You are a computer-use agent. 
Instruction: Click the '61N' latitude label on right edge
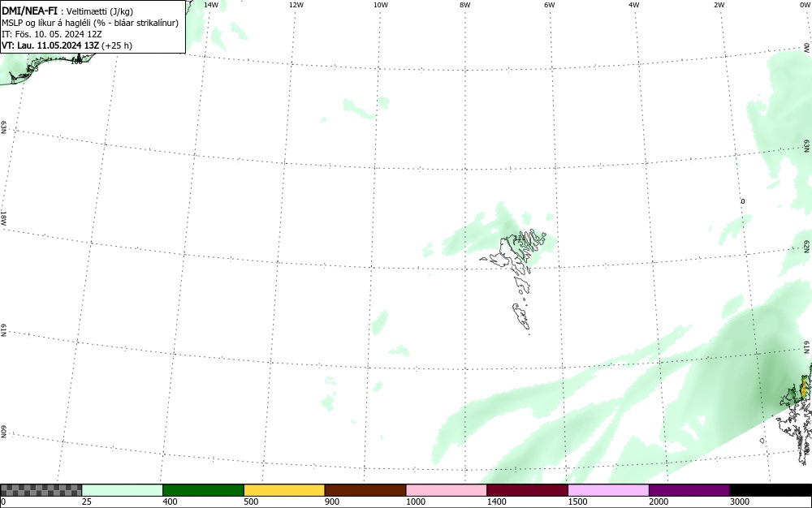807,347
